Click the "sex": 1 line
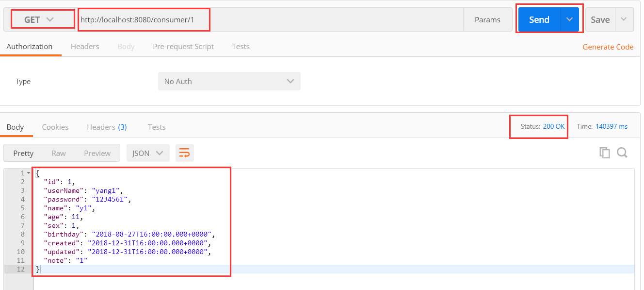This screenshot has width=644, height=290. coord(62,225)
